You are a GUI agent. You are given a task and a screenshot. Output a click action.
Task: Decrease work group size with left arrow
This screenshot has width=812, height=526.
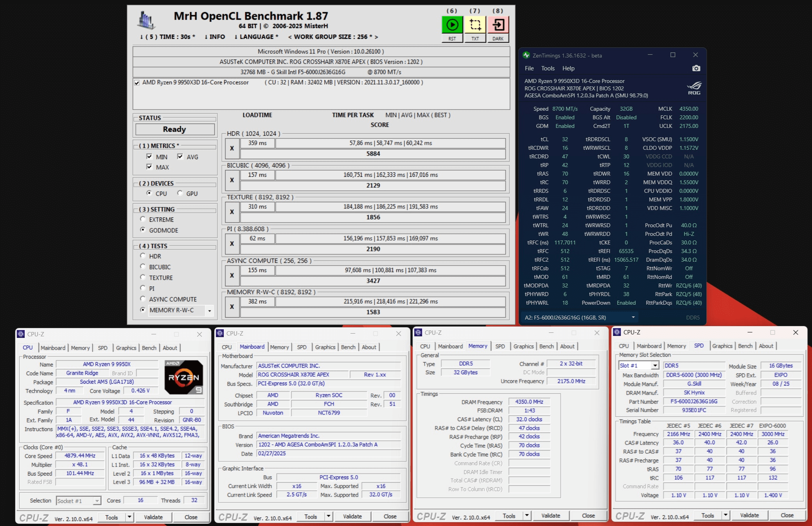click(290, 37)
